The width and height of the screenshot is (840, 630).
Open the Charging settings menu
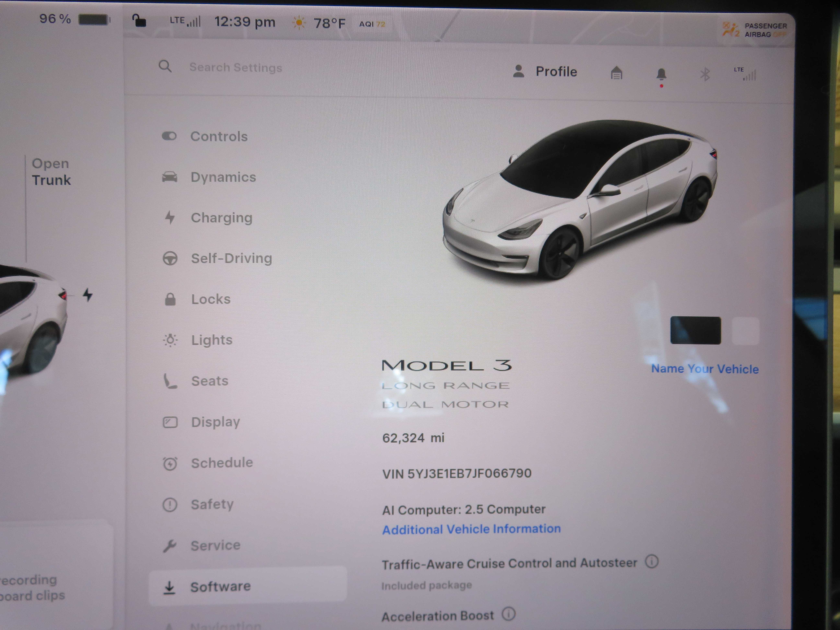208,218
